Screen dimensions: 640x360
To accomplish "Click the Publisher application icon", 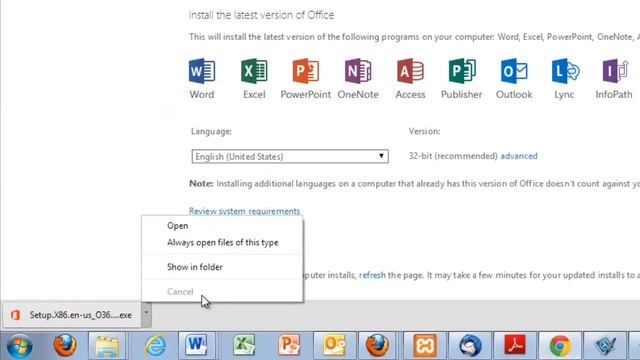I will pos(462,71).
